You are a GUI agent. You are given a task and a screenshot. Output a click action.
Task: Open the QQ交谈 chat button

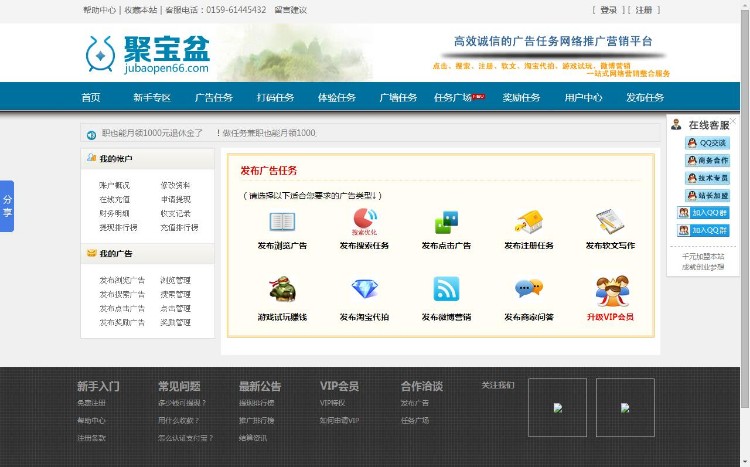[707, 143]
